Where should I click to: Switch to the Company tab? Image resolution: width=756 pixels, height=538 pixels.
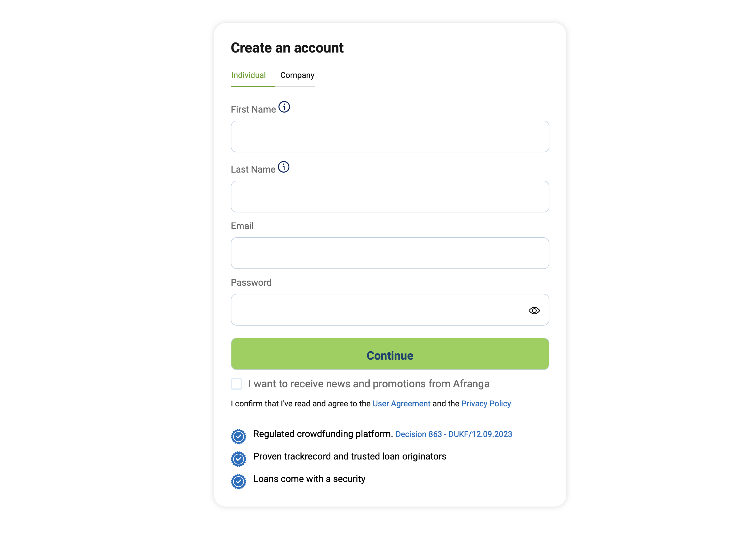(297, 75)
